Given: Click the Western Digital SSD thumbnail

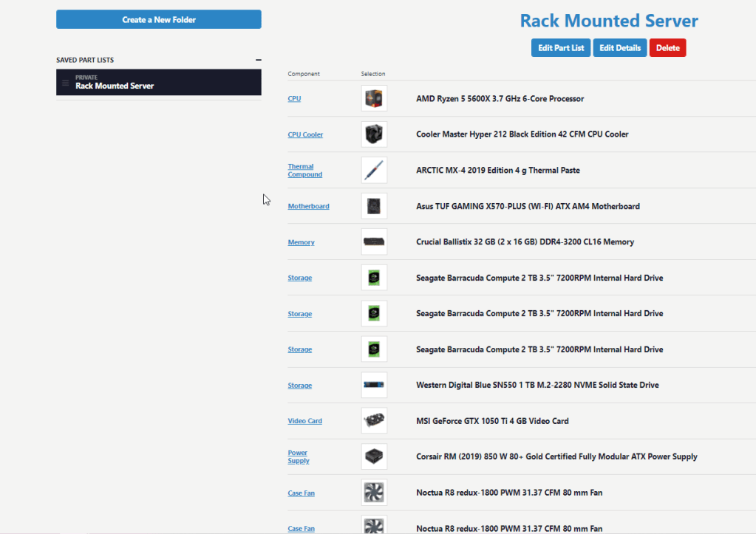Looking at the screenshot, I should (374, 386).
